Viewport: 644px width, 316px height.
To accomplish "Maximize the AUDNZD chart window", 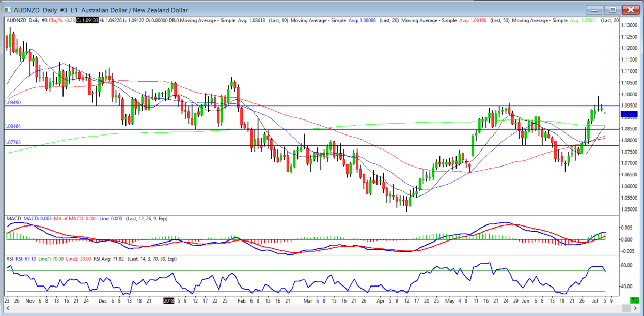I will [x=612, y=9].
